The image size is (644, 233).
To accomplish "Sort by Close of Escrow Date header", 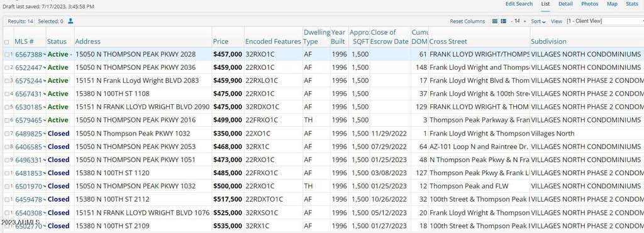I will [x=389, y=36].
